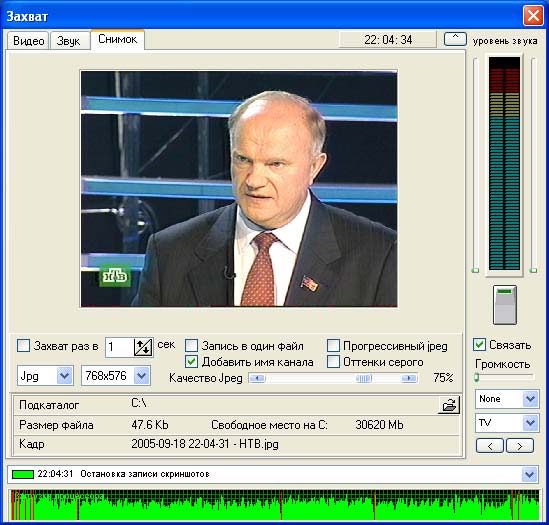Image resolution: width=549 pixels, height=525 pixels.
Task: Close the Захват window
Action: 533,16
